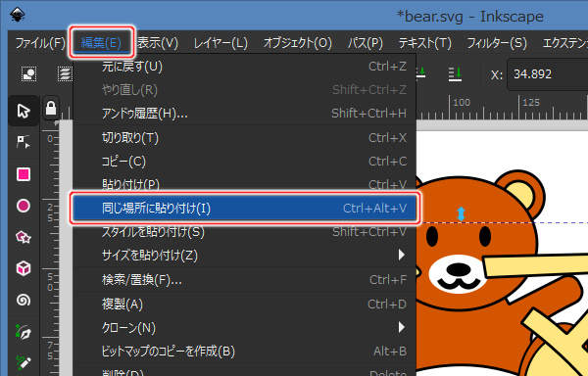Image resolution: width=588 pixels, height=376 pixels.
Task: Click the horizontal ruler at 100
Action: coord(462,103)
